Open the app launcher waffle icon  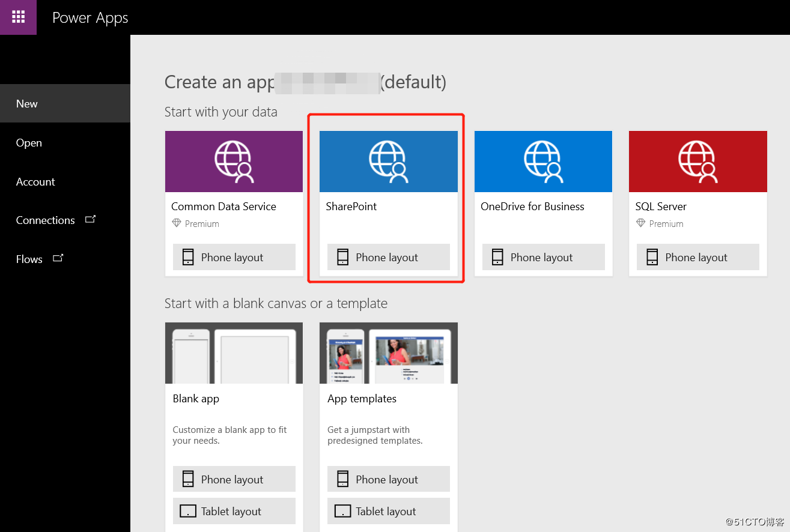[x=18, y=17]
